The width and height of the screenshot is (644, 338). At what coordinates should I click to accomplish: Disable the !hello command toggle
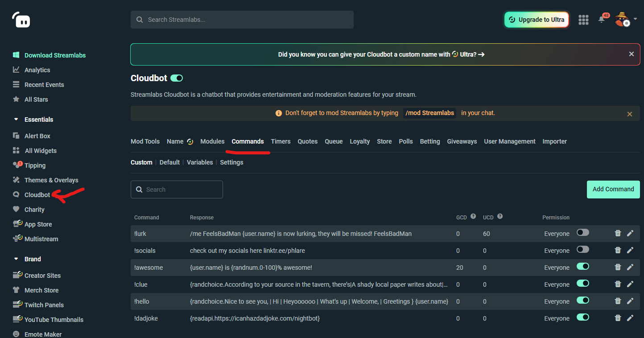[x=583, y=301]
